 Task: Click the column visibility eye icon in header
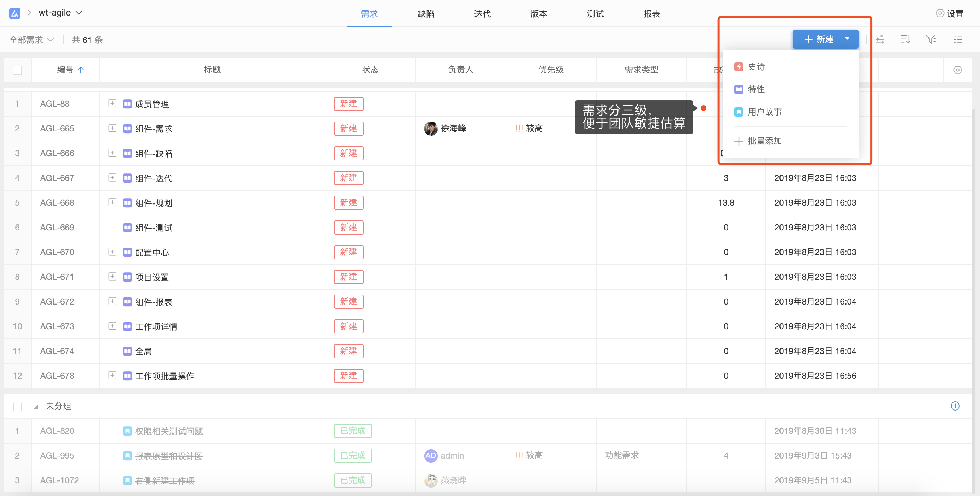point(957,70)
